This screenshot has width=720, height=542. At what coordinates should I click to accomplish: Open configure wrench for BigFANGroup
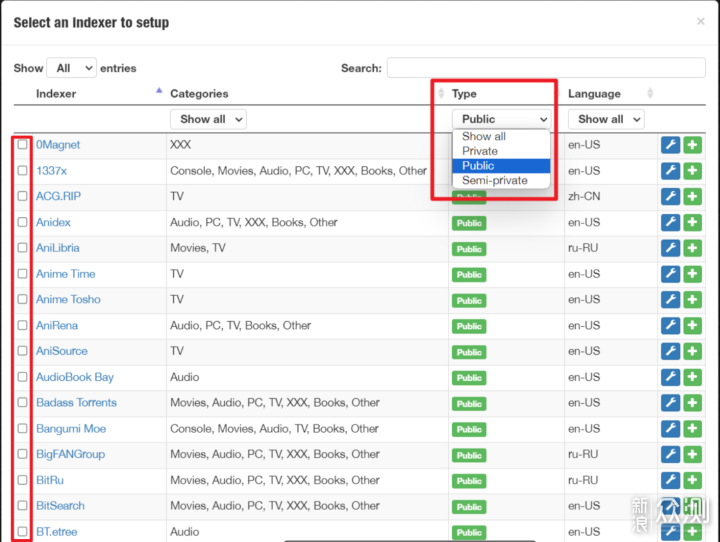[670, 455]
